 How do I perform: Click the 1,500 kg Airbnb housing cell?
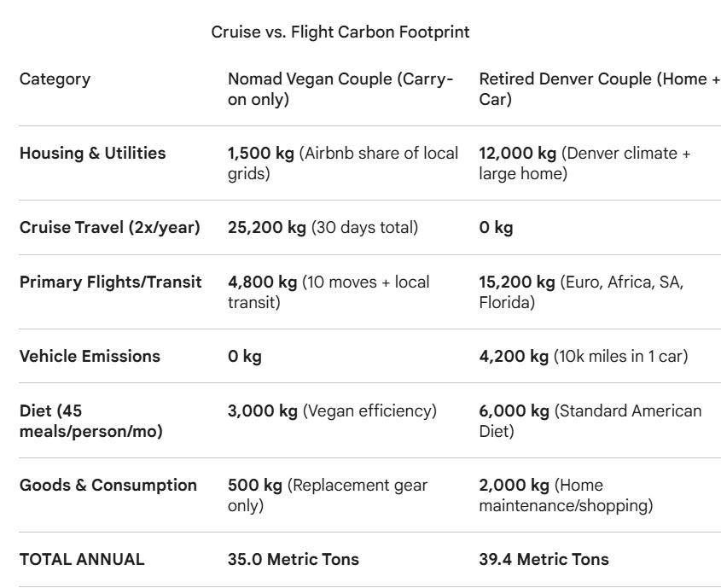pos(343,163)
